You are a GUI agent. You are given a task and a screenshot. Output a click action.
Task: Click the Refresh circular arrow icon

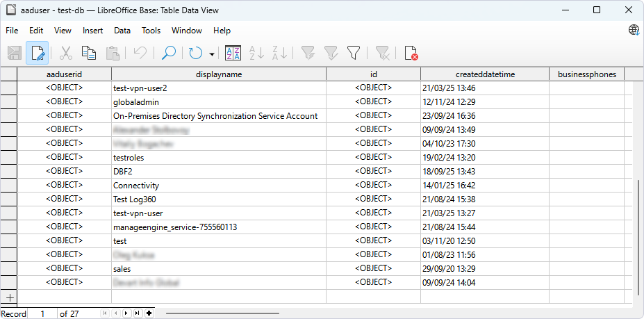click(x=196, y=53)
